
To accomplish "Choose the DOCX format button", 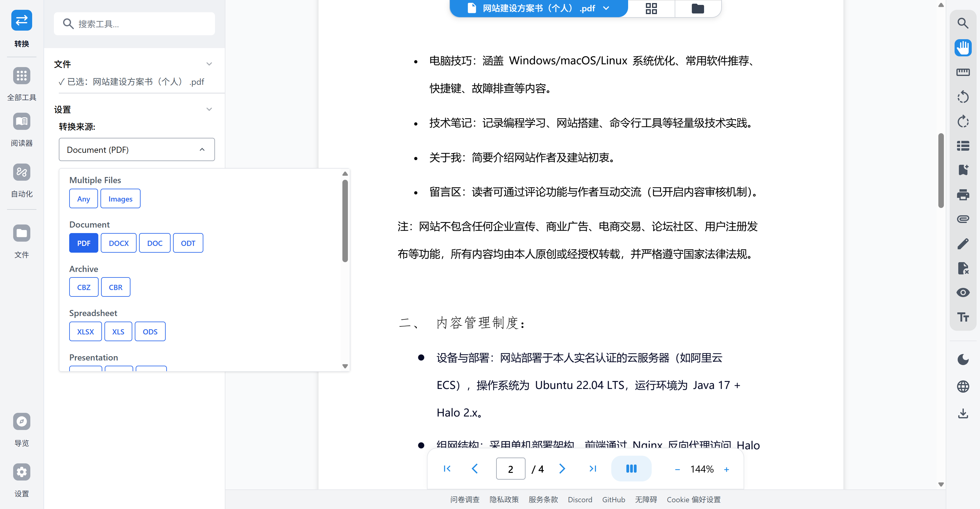I will [118, 243].
